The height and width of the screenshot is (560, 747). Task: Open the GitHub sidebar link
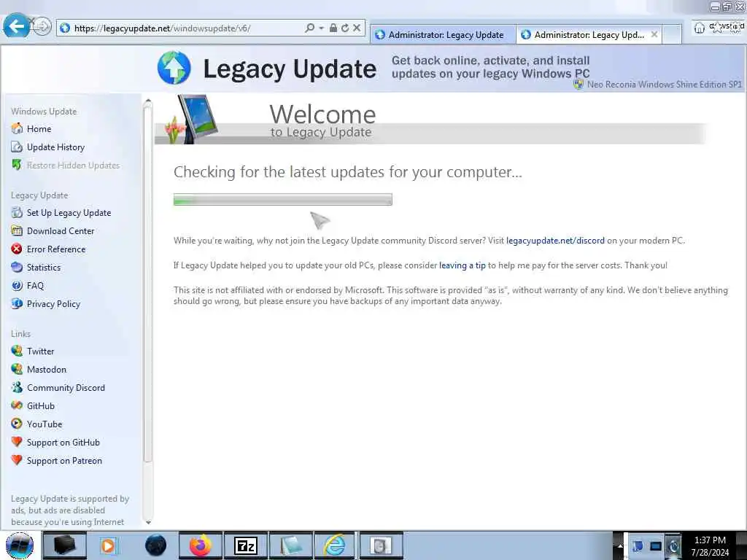pyautogui.click(x=41, y=406)
